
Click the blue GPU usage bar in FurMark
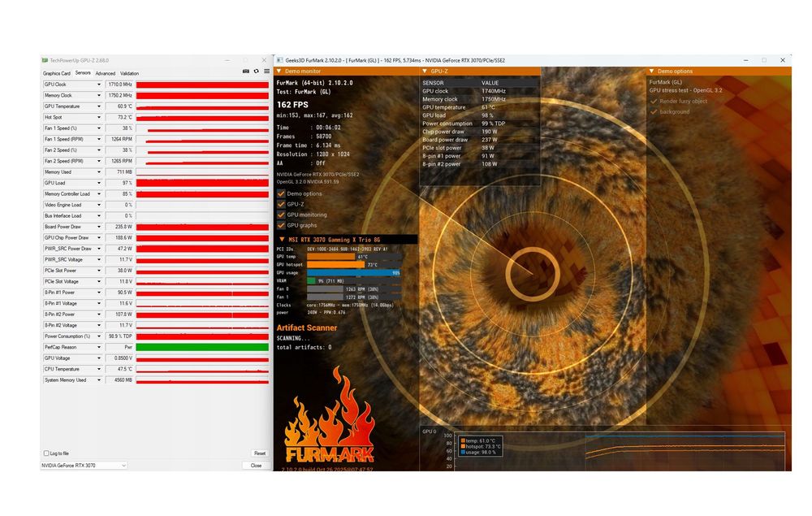(354, 272)
